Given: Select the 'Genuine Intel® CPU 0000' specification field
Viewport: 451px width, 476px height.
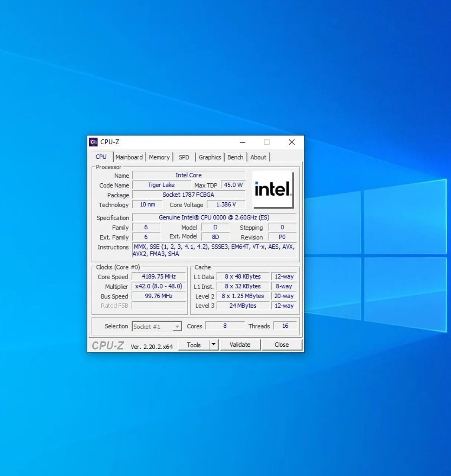Looking at the screenshot, I should [x=214, y=218].
